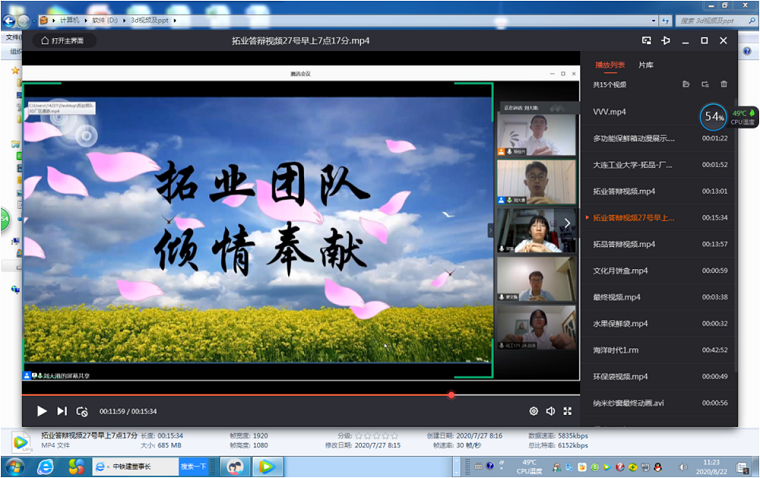
Task: Open the Windows Start menu
Action: point(17,466)
